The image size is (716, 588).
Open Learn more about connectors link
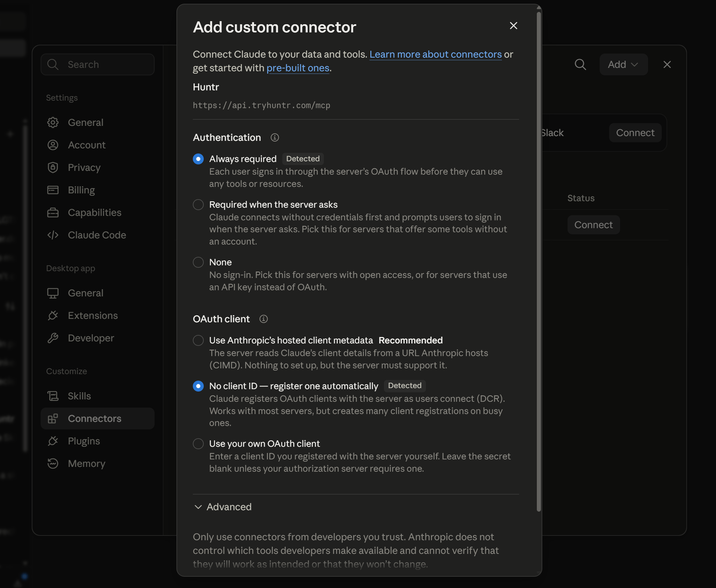point(435,54)
